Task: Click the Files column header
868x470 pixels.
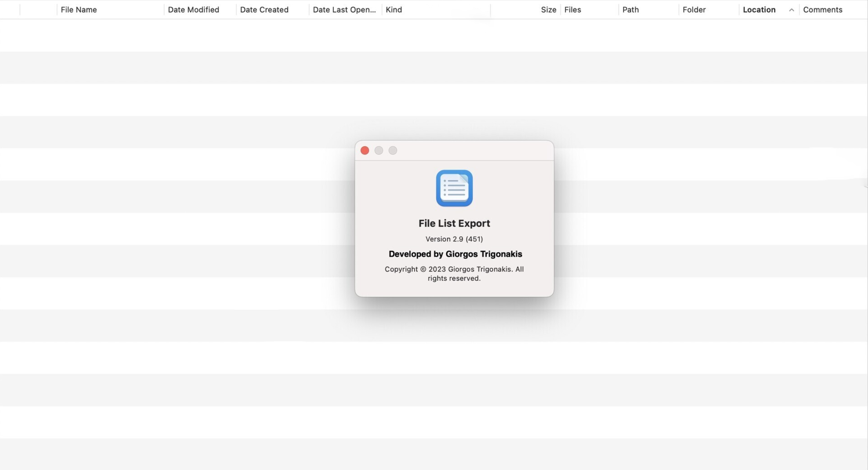Action: 573,9
